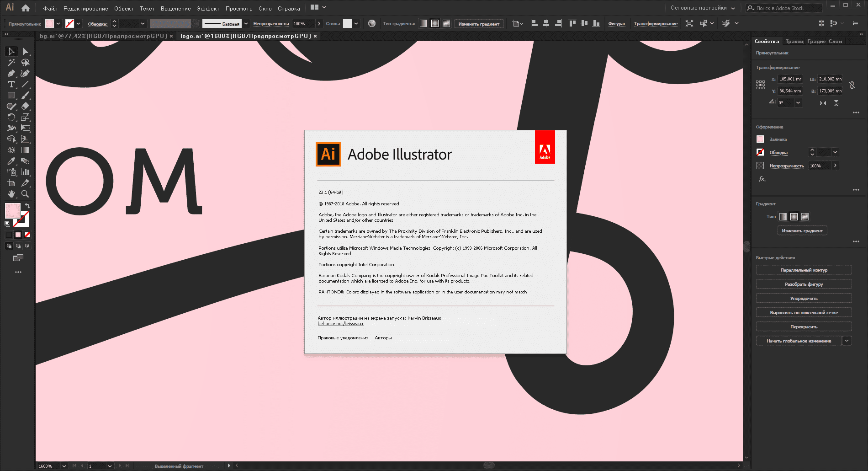The width and height of the screenshot is (868, 471).
Task: Select the Eyedropper tool
Action: (11, 161)
